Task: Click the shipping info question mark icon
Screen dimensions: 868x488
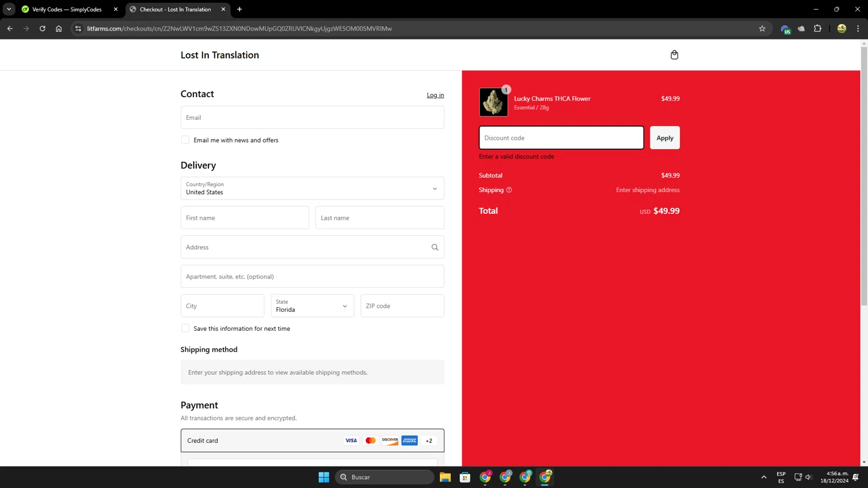Action: [509, 190]
